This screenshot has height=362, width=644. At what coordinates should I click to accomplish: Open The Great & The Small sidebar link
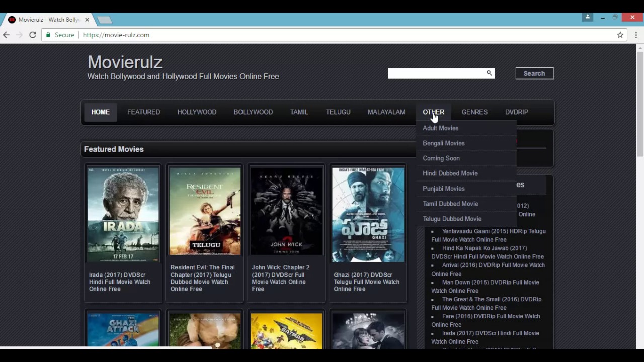pyautogui.click(x=487, y=303)
